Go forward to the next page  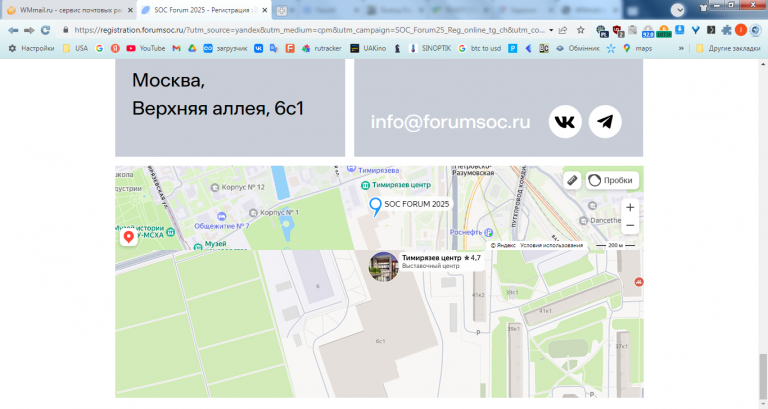point(29,30)
